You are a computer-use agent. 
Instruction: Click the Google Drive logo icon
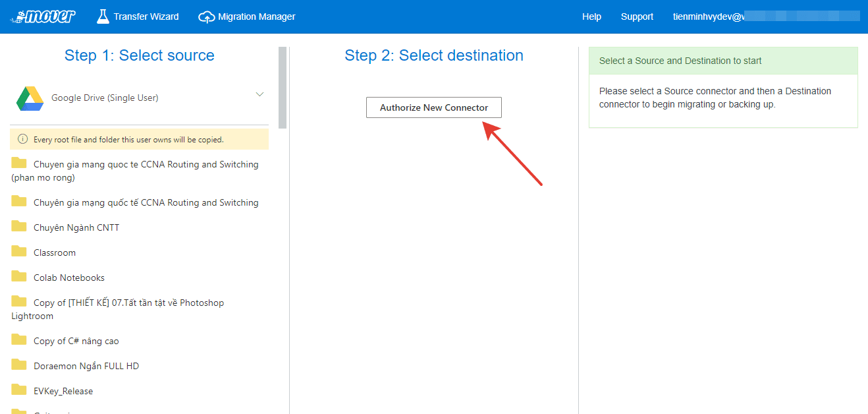(x=30, y=98)
